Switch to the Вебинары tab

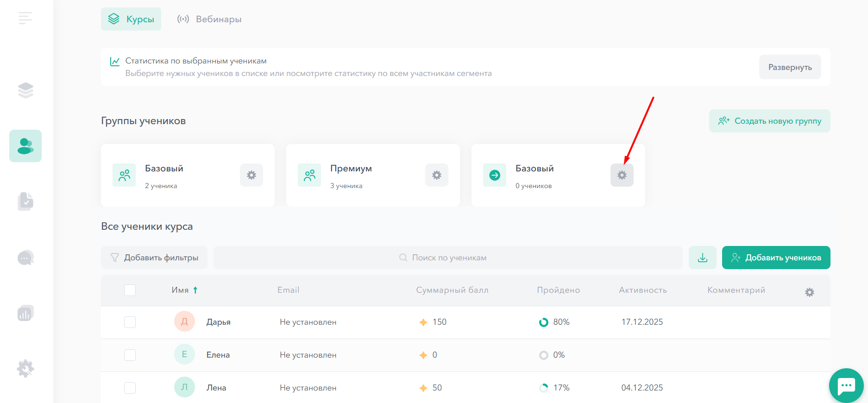point(209,19)
